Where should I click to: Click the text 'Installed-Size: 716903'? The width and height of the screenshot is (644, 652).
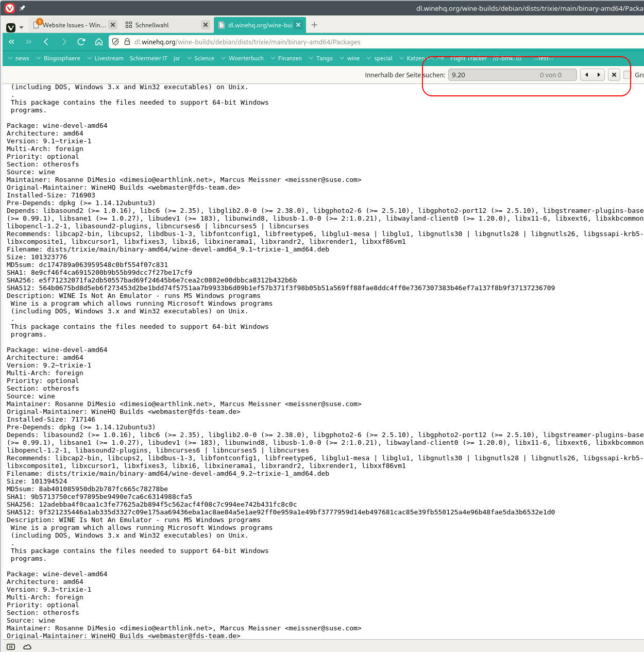click(51, 195)
